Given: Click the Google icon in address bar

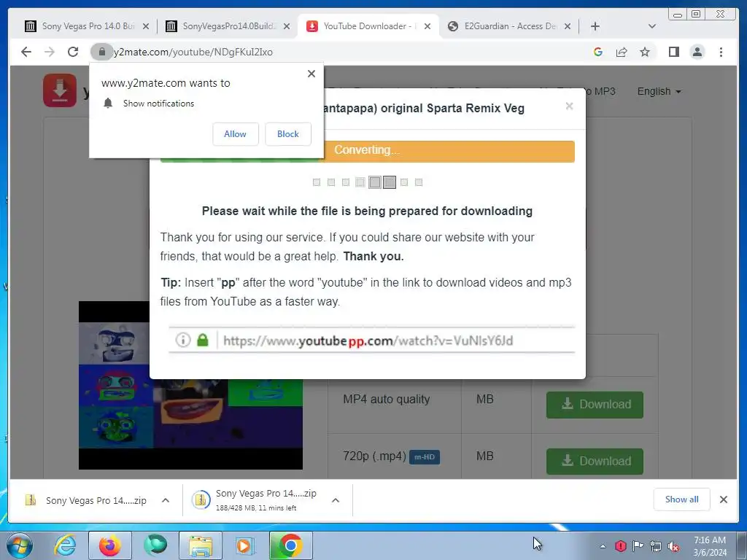Looking at the screenshot, I should (598, 52).
